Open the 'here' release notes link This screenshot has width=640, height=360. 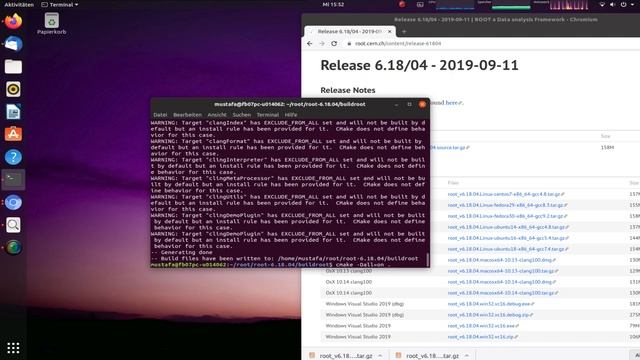[x=453, y=102]
